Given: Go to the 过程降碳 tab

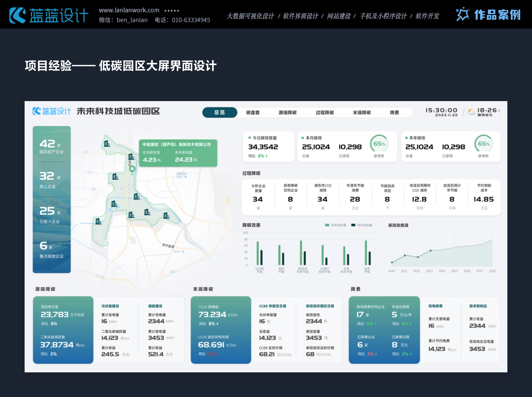Looking at the screenshot, I should [325, 112].
